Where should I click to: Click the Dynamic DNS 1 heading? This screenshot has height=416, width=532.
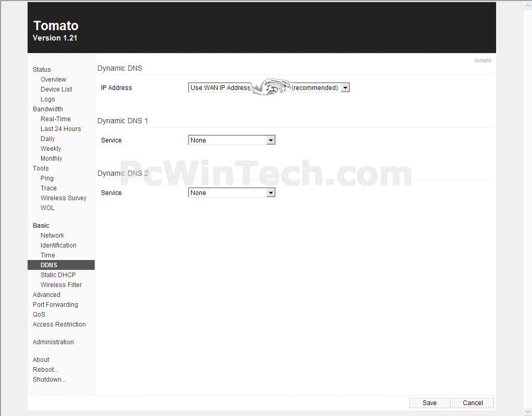pyautogui.click(x=122, y=121)
